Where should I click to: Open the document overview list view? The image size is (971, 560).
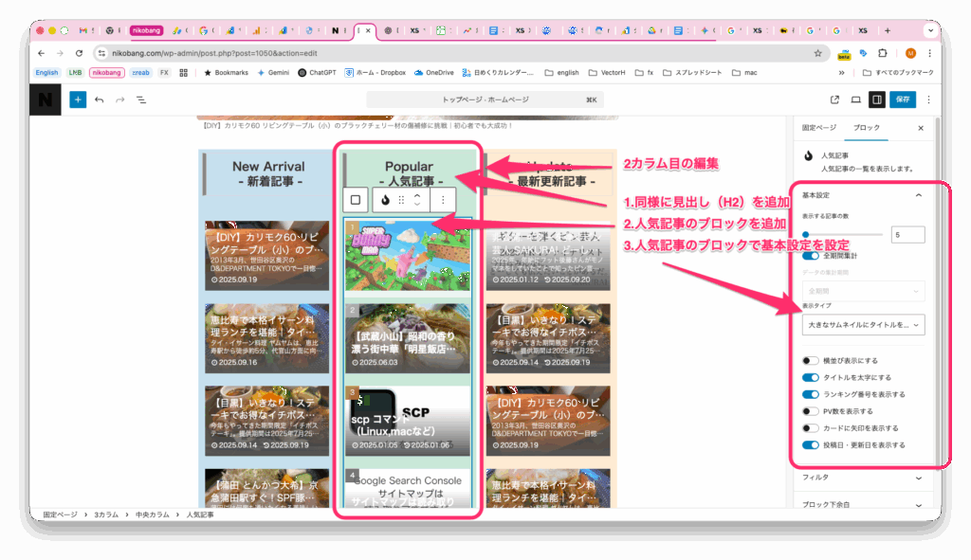[140, 99]
